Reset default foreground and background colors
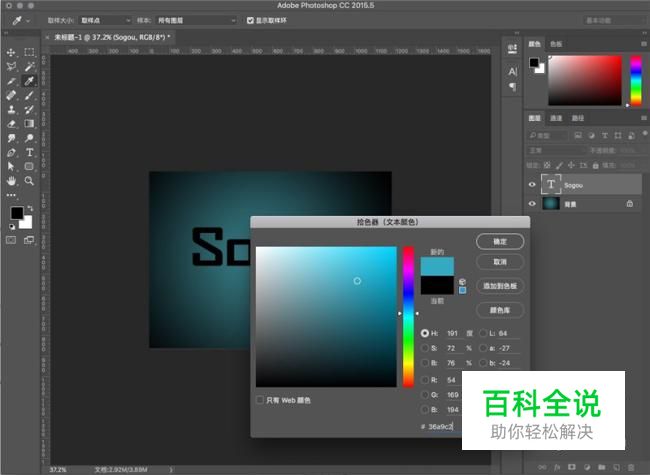 pos(12,227)
